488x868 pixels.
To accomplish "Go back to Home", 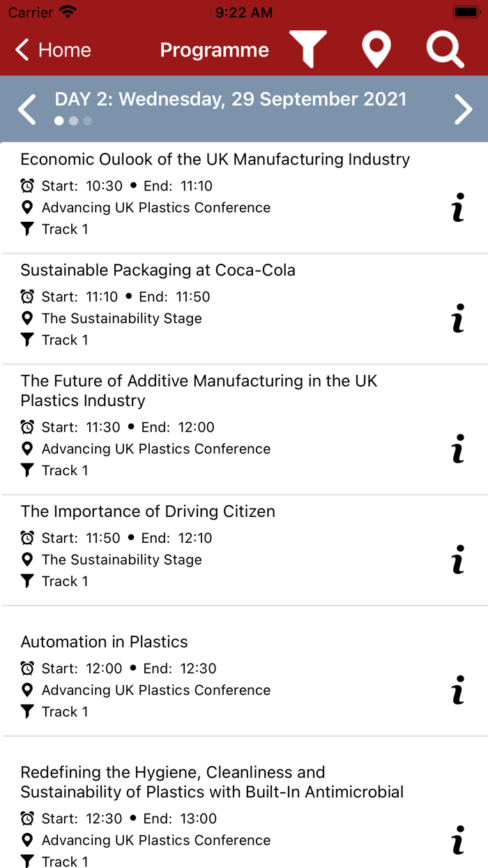I will point(54,50).
